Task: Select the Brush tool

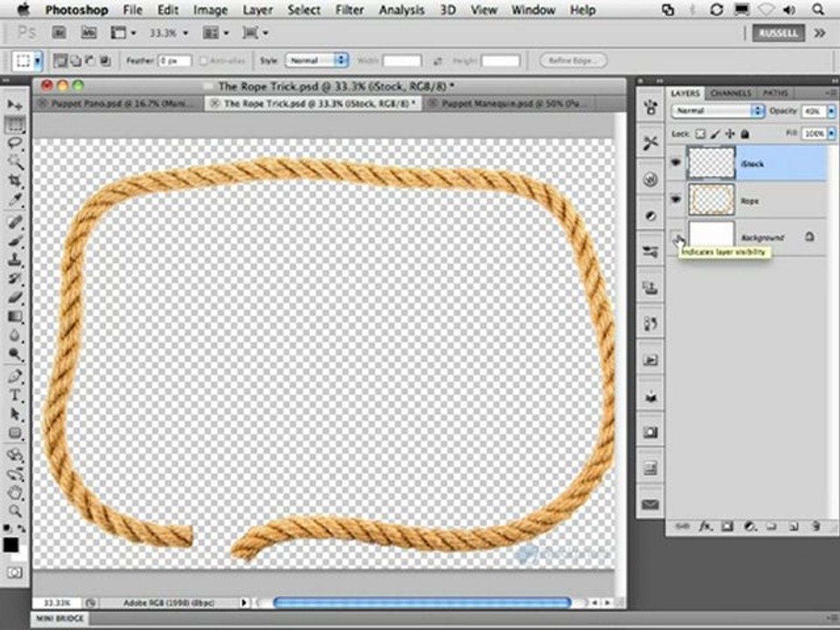Action: click(x=15, y=241)
